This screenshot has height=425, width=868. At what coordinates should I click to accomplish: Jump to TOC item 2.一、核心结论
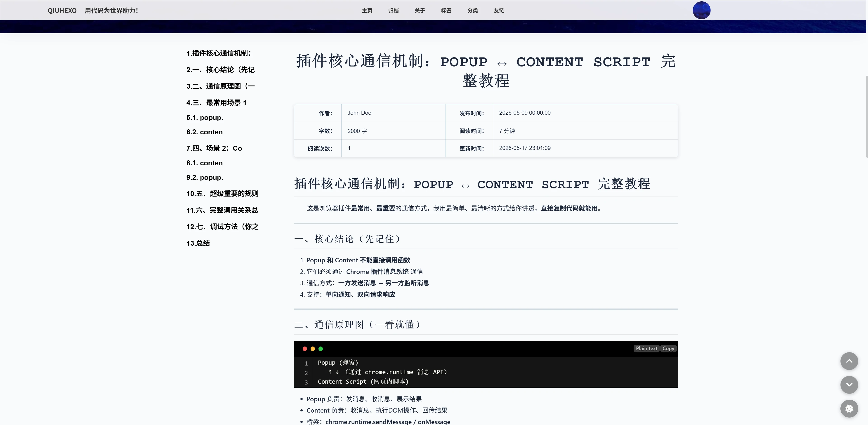(220, 70)
